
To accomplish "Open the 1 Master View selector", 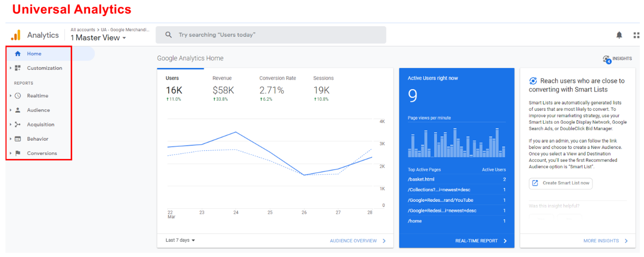I will (x=98, y=37).
